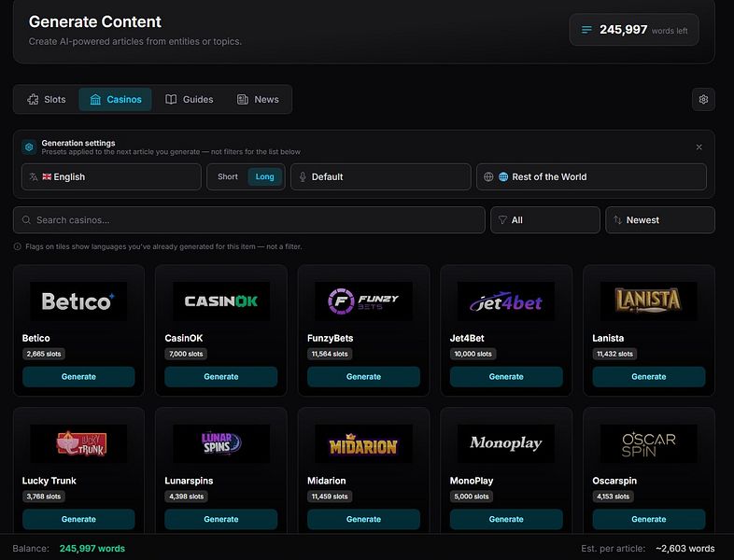Click the globe outline icon in region selector
This screenshot has height=560, width=734.
488,176
